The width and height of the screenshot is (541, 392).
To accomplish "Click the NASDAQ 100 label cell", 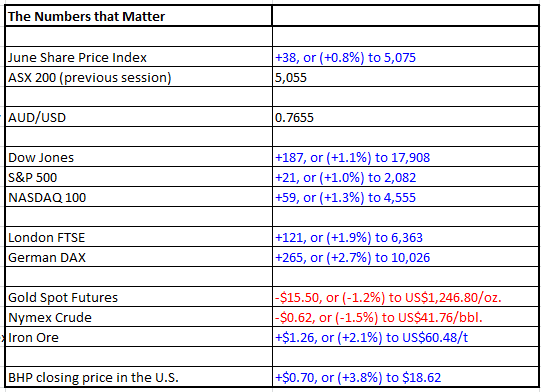I will coord(139,197).
